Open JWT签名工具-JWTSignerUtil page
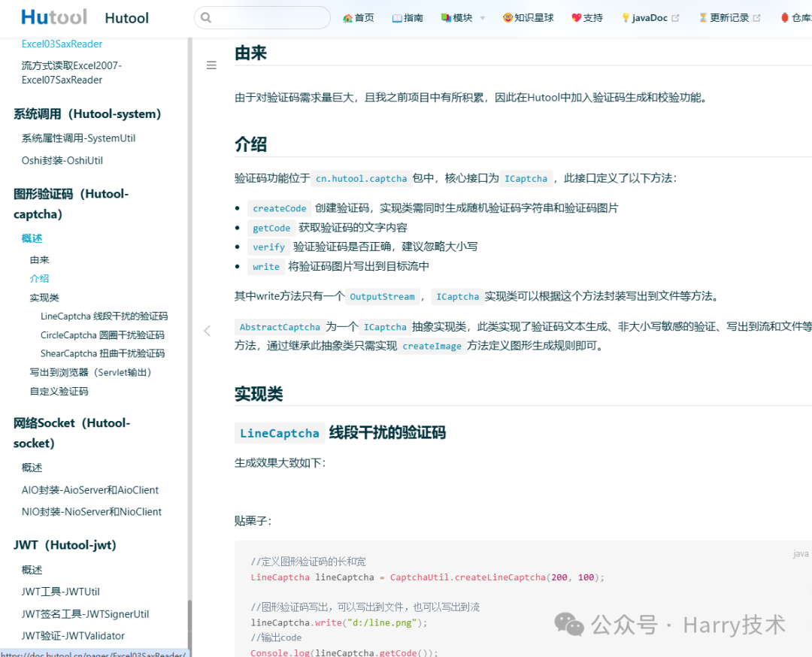This screenshot has width=812, height=657. pyautogui.click(x=85, y=614)
